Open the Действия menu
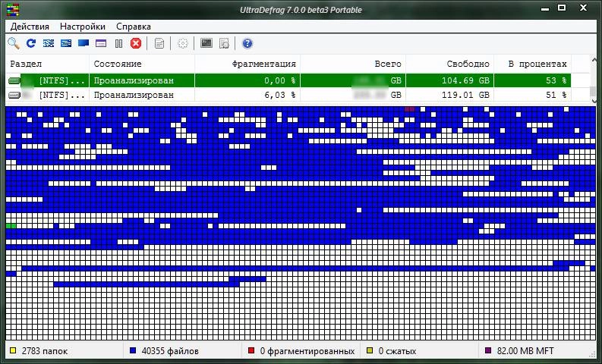This screenshot has width=602, height=364. pos(30,27)
